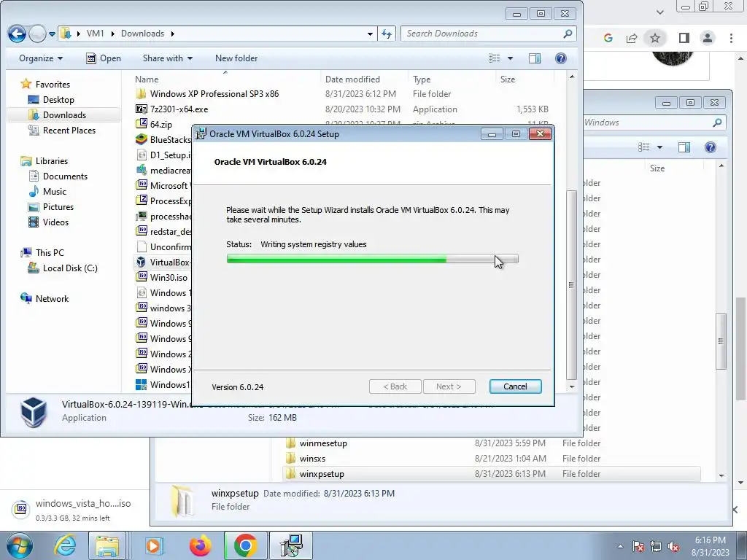
Task: Click Open in the Explorer toolbar
Action: pos(104,58)
